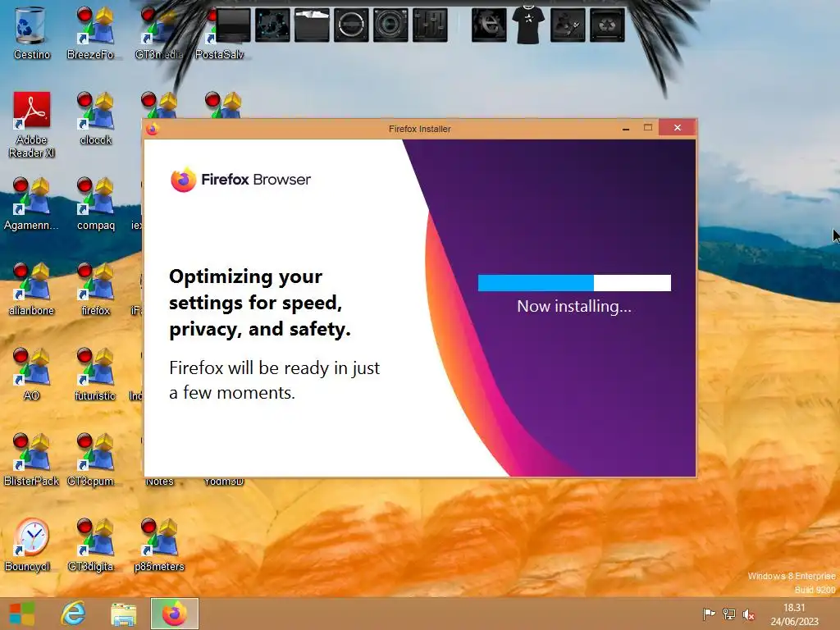
Task: Click the "Firefox Installer" title text
Action: [x=419, y=129]
